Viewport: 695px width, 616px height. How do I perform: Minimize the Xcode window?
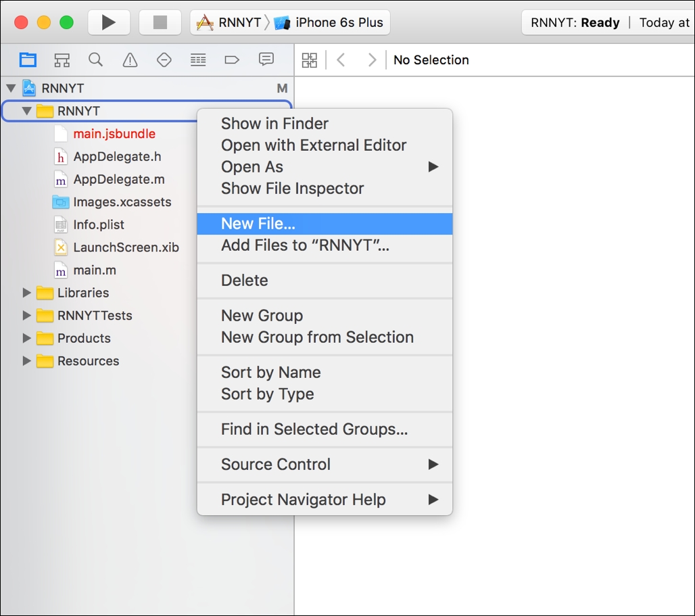(x=44, y=22)
